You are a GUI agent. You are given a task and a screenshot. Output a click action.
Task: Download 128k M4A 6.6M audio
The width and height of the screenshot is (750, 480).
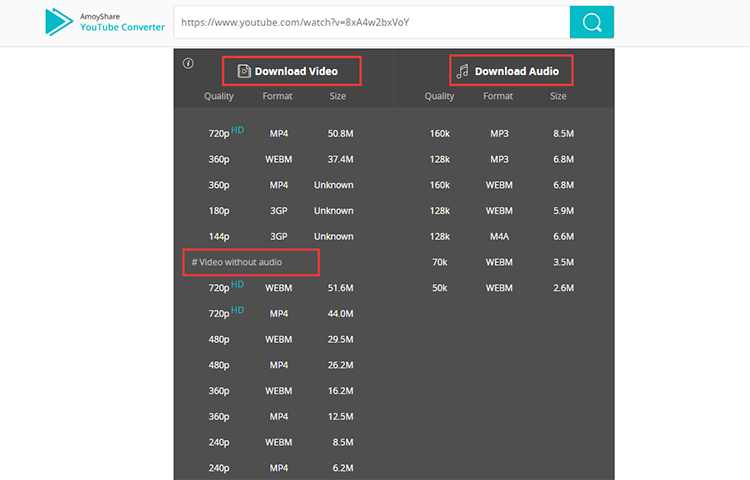coord(504,237)
